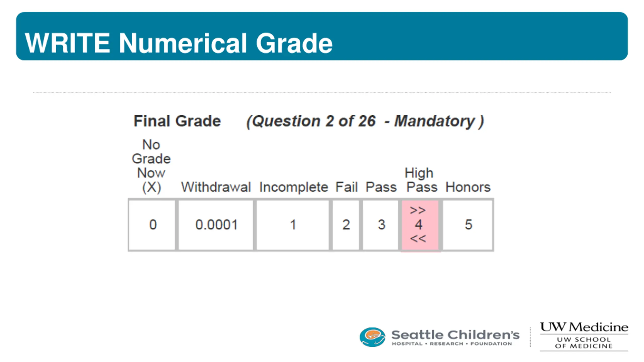Click the Final Grade heading
The image size is (644, 362).
pyautogui.click(x=177, y=121)
